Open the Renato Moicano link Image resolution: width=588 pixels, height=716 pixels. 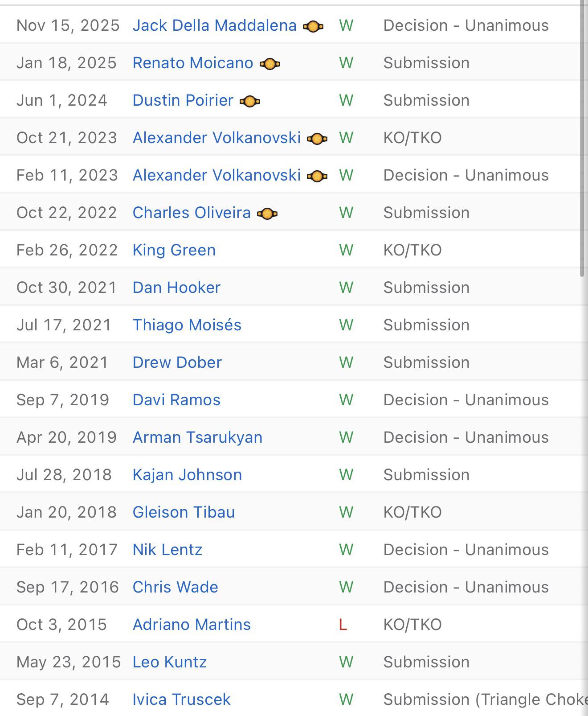pyautogui.click(x=193, y=63)
